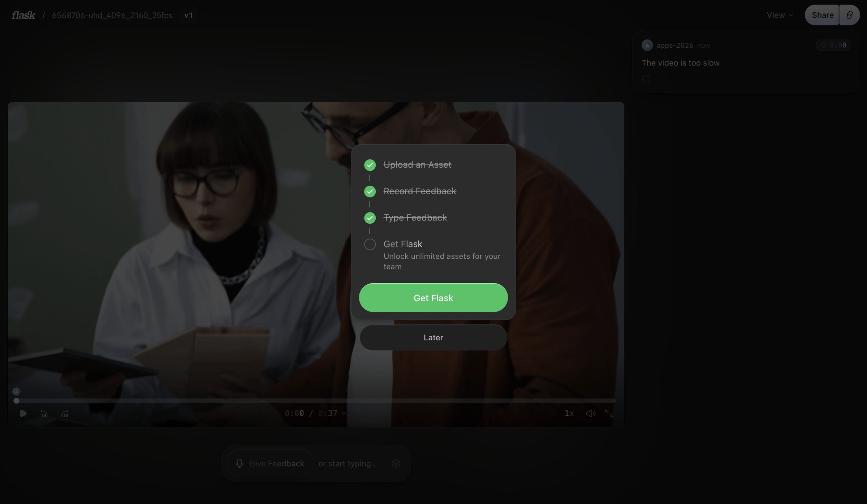The height and width of the screenshot is (504, 867).
Task: Jump to the 0:00 comment timestamp
Action: [833, 45]
